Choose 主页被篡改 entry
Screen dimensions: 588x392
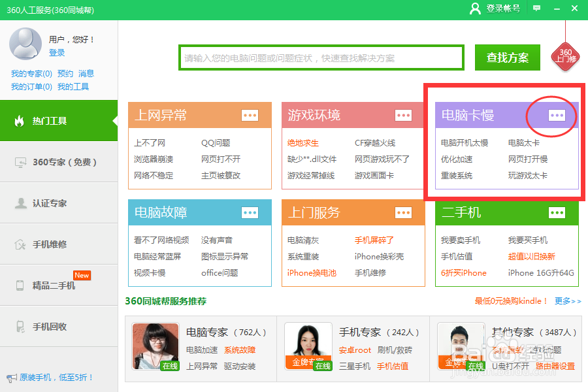click(221, 176)
